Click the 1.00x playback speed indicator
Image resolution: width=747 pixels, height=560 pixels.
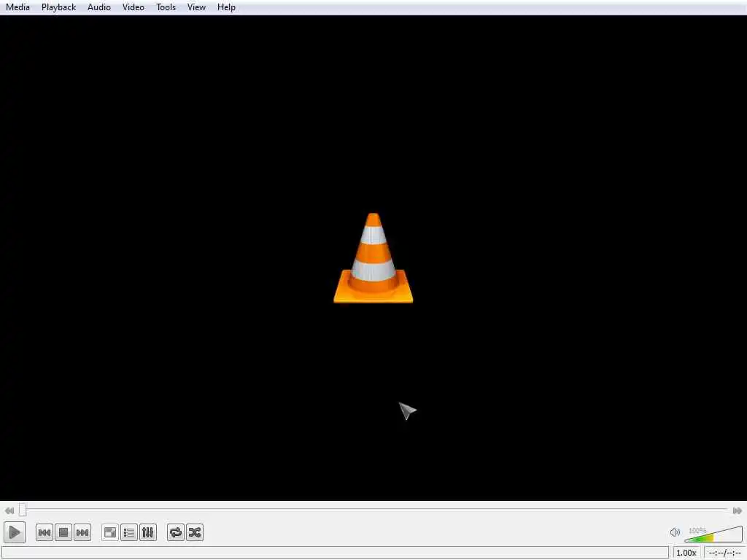tap(686, 553)
